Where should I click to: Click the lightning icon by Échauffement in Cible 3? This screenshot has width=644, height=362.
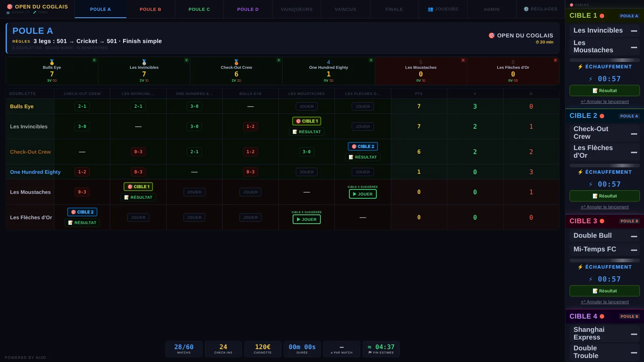(x=580, y=267)
